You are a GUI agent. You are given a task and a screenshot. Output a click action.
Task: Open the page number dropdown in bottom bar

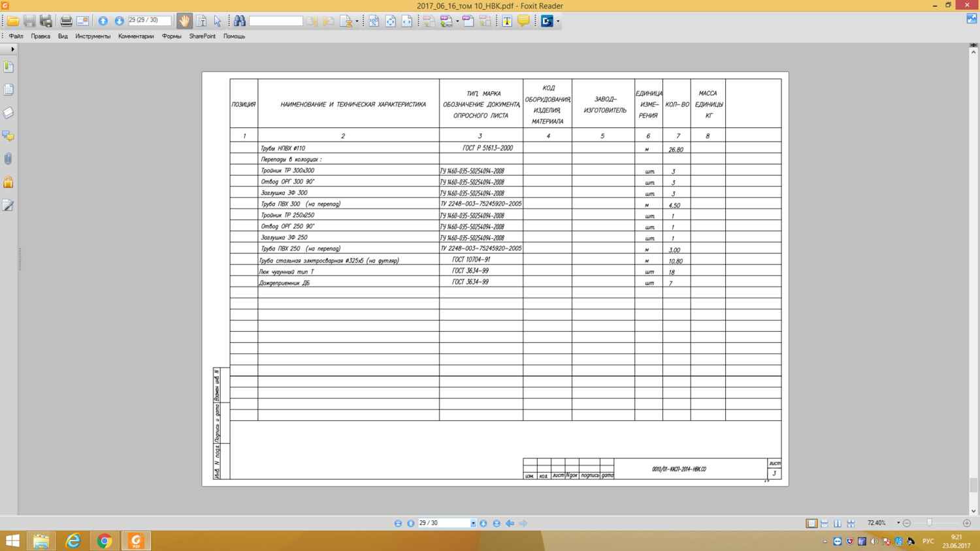473,524
